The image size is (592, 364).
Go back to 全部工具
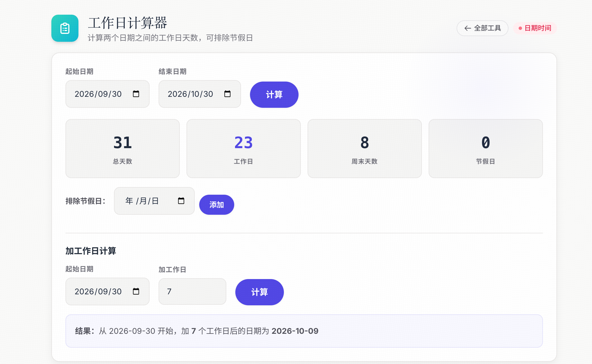coord(482,28)
